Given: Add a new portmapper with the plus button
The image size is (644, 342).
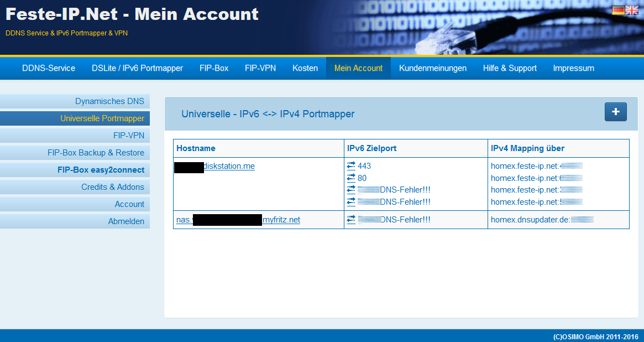Looking at the screenshot, I should (x=616, y=112).
